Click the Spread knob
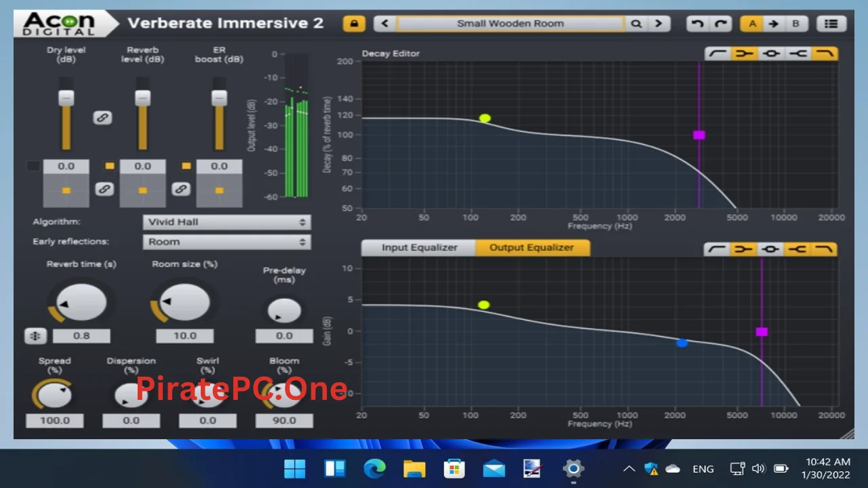Screen dimensions: 868x488 tap(55, 394)
